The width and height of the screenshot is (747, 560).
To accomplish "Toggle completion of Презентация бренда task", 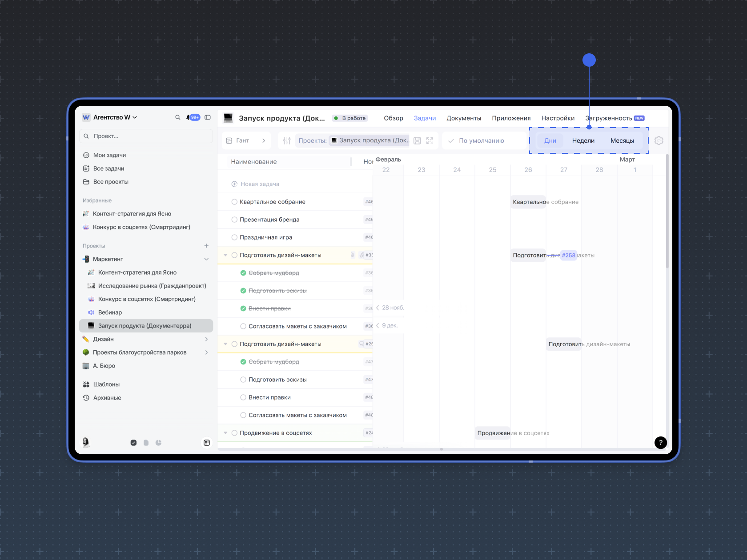I will pos(234,220).
